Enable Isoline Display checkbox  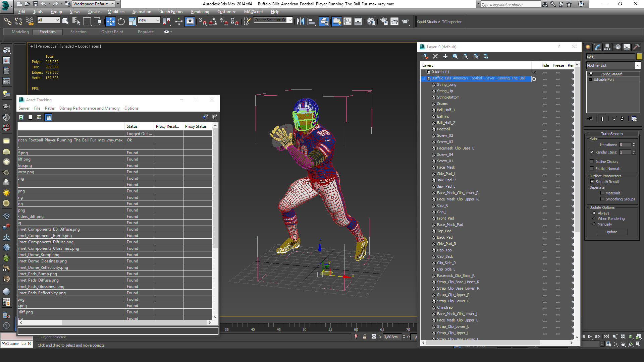click(592, 162)
